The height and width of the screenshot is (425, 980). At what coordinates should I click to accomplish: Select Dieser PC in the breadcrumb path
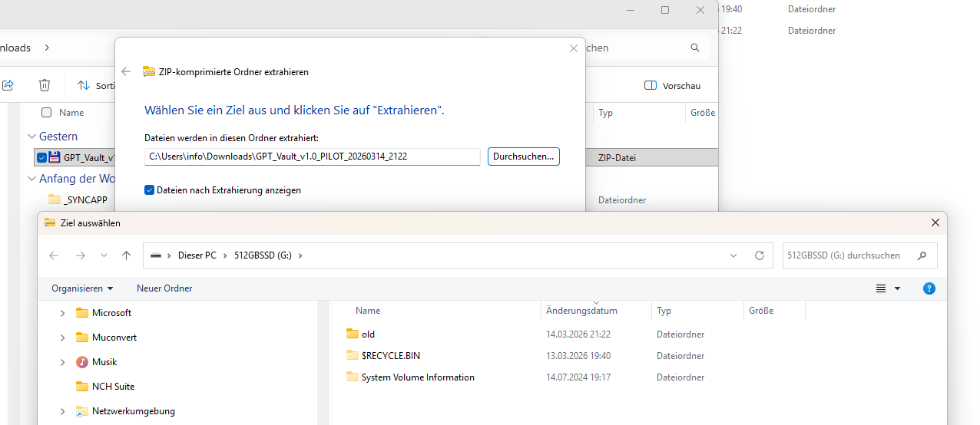(x=197, y=255)
